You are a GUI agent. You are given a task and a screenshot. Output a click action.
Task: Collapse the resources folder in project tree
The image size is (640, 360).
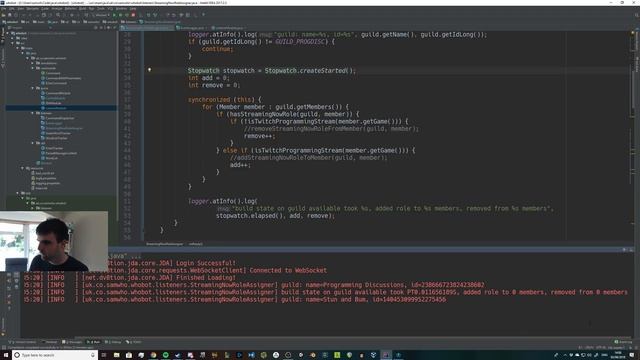(22, 168)
